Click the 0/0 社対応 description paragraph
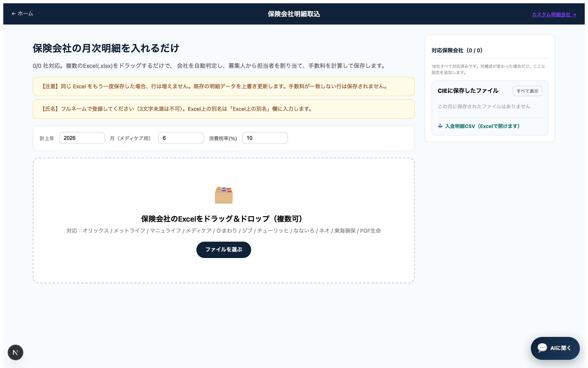588x368 pixels. pos(210,66)
